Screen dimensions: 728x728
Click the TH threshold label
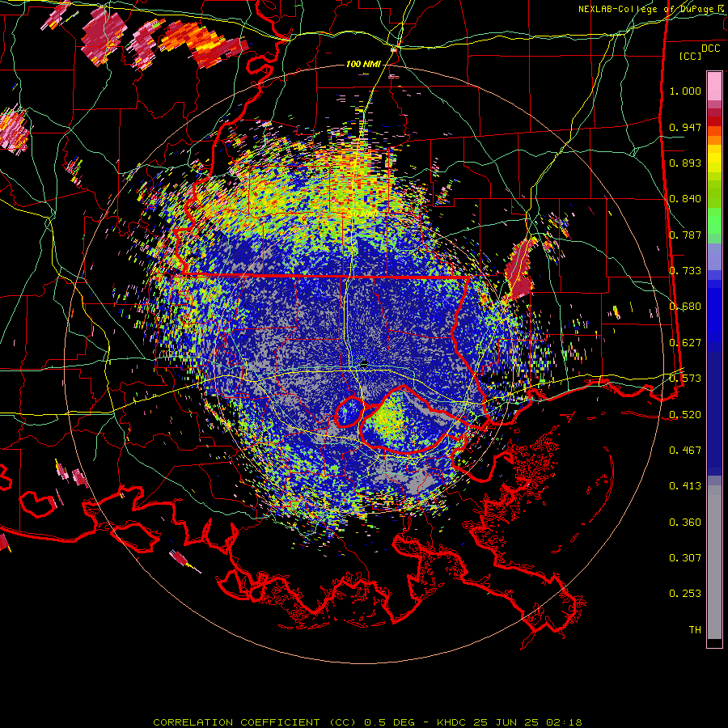[695, 630]
